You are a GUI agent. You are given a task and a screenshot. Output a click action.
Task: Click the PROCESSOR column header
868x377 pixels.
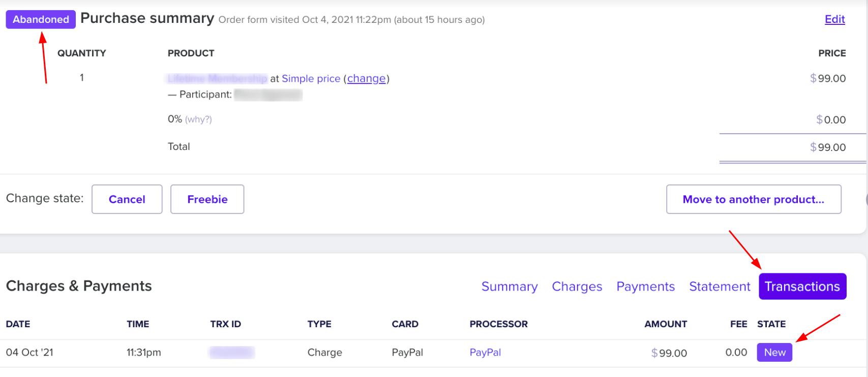498,324
